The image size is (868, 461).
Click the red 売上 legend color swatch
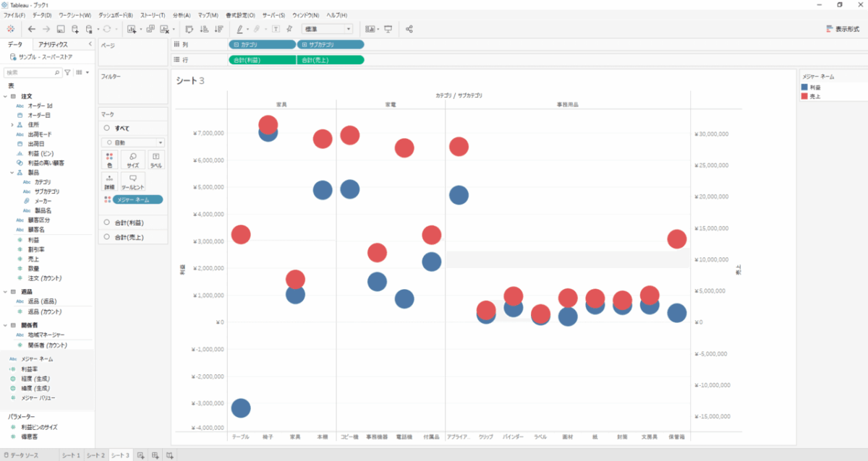(805, 96)
